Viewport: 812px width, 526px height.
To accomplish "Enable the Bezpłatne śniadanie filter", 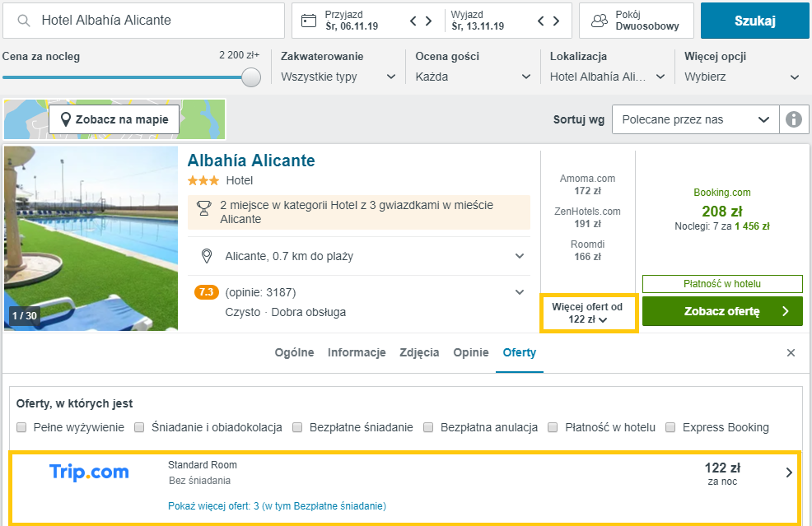I will pos(297,427).
